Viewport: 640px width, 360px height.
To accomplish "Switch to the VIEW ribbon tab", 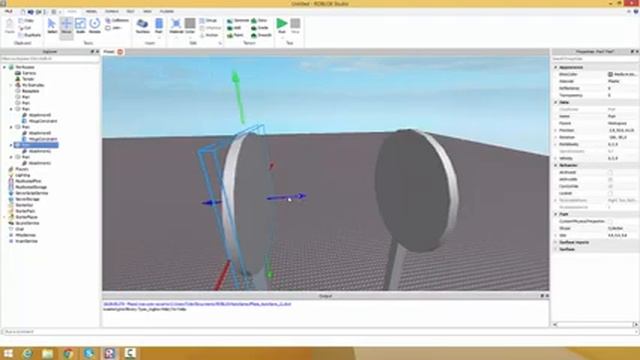I will pos(147,11).
